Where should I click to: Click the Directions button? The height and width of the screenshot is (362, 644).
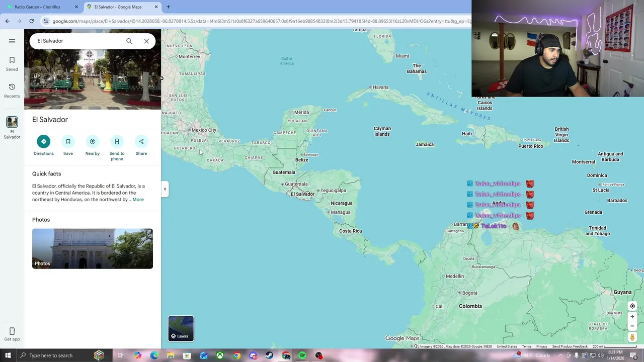[44, 146]
